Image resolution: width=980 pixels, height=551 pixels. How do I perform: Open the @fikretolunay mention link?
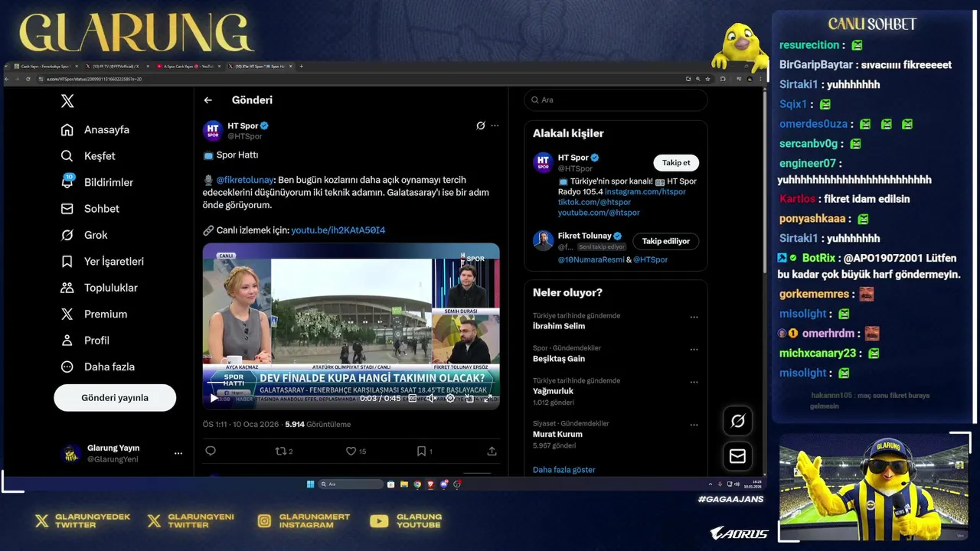[245, 180]
